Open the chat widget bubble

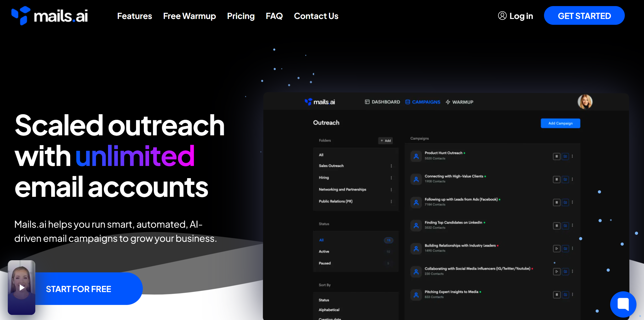tap(623, 304)
